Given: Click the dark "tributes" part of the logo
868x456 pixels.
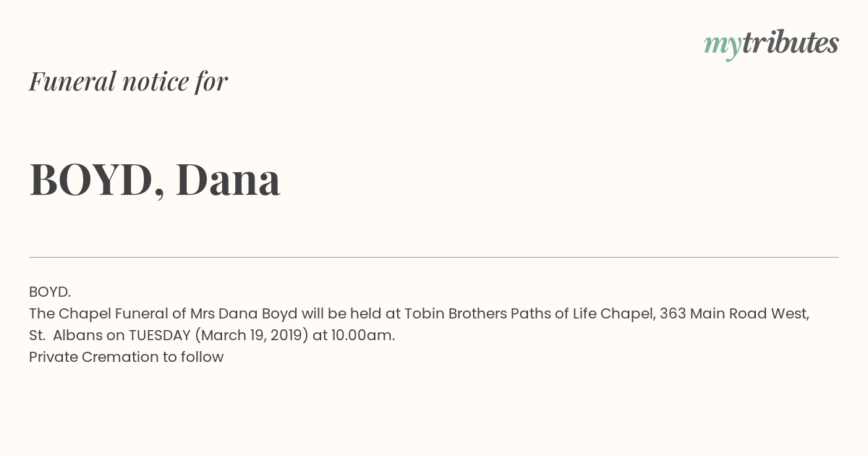Looking at the screenshot, I should [790, 43].
